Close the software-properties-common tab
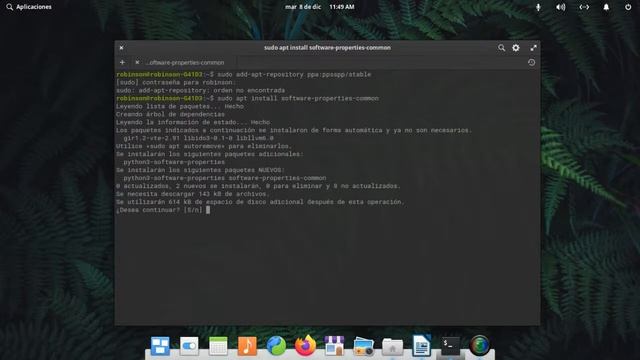640x360 pixels. (137, 62)
